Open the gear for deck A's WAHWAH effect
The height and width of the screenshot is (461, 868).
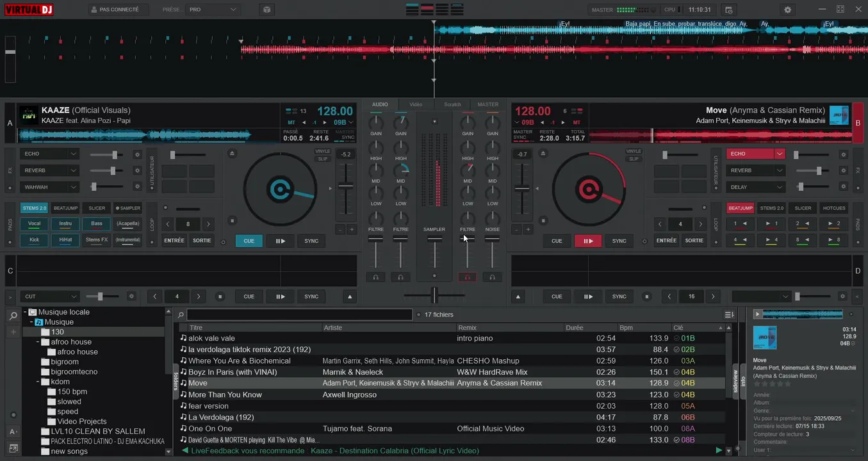click(x=136, y=187)
